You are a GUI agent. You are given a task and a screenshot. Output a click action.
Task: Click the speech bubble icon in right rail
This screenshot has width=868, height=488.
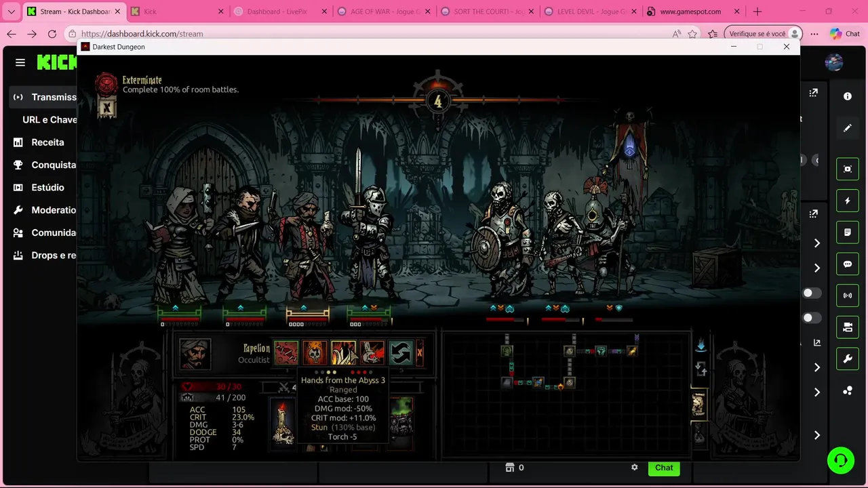point(848,264)
